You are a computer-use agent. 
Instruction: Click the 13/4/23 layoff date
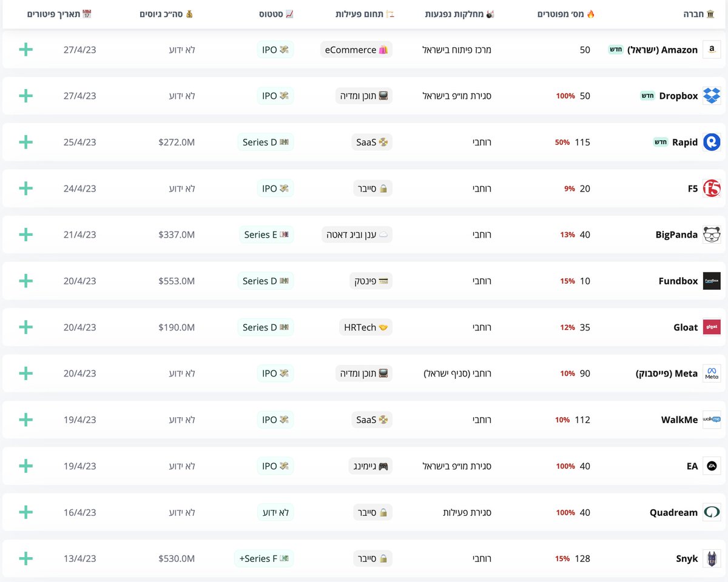tap(79, 558)
